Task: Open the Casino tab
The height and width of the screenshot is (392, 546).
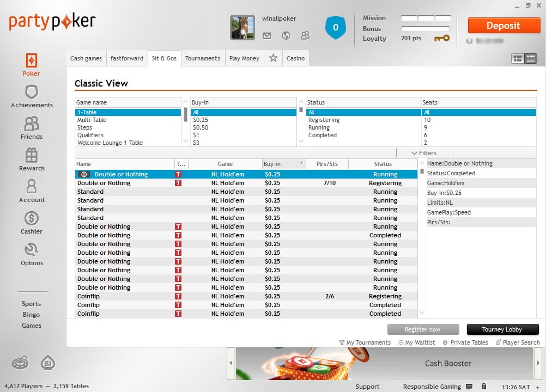Action: [296, 58]
